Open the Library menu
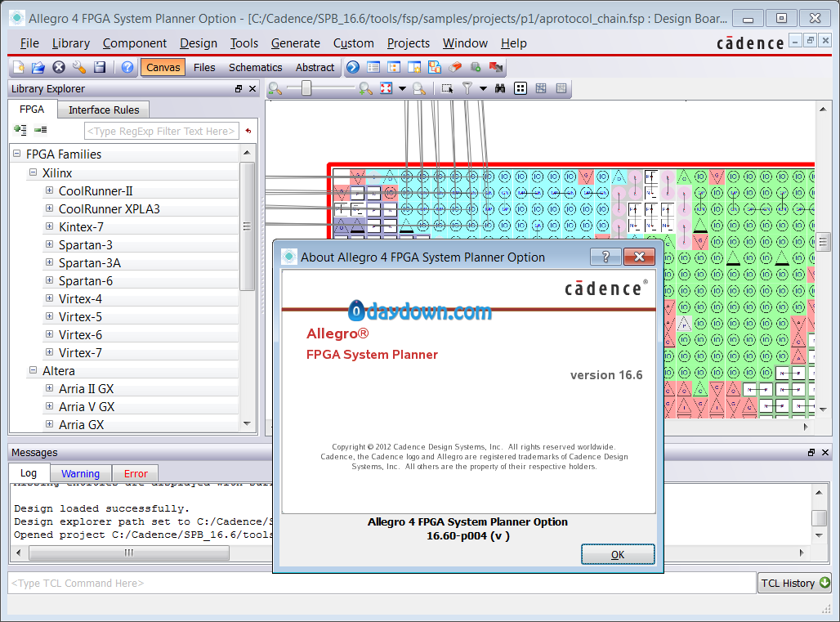The width and height of the screenshot is (840, 622). tap(71, 43)
